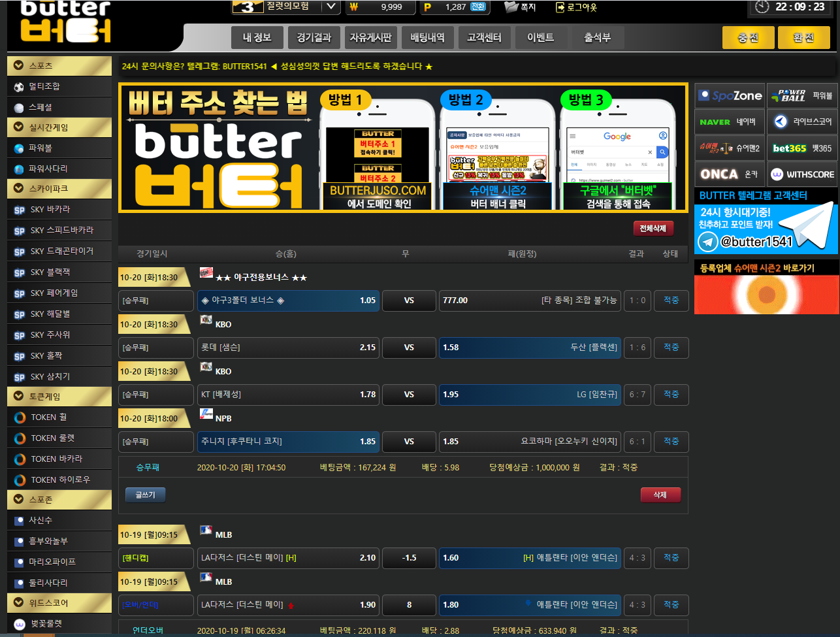
Task: Open the 쪽지 messages folder icon
Action: [x=511, y=7]
